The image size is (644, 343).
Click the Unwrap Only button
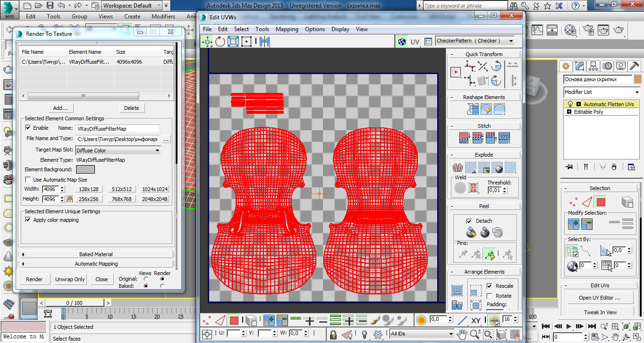70,279
